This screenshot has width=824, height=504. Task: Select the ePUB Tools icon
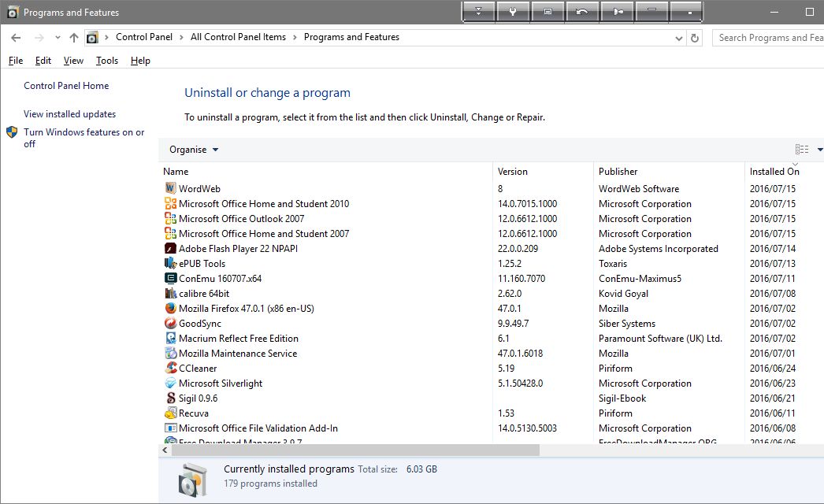pyautogui.click(x=170, y=263)
